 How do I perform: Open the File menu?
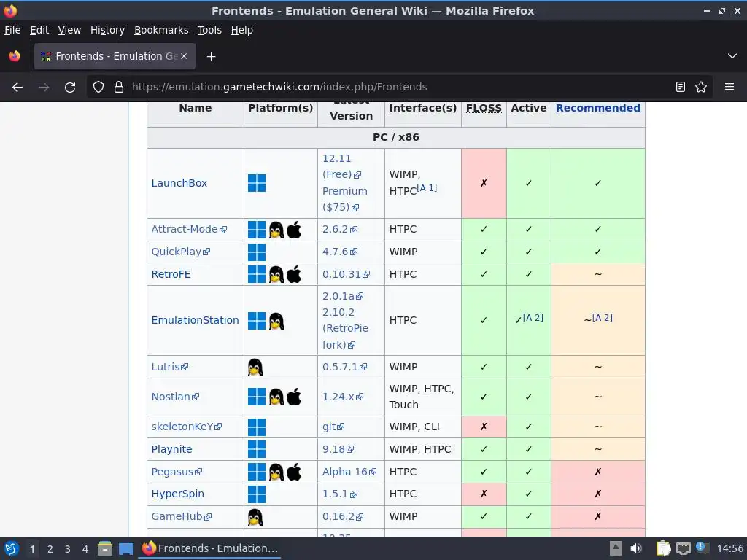[x=12, y=30]
